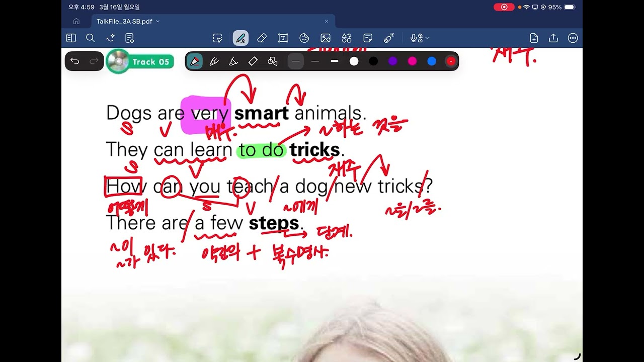The height and width of the screenshot is (362, 644).
Task: Open the selected red color options
Action: tap(451, 61)
